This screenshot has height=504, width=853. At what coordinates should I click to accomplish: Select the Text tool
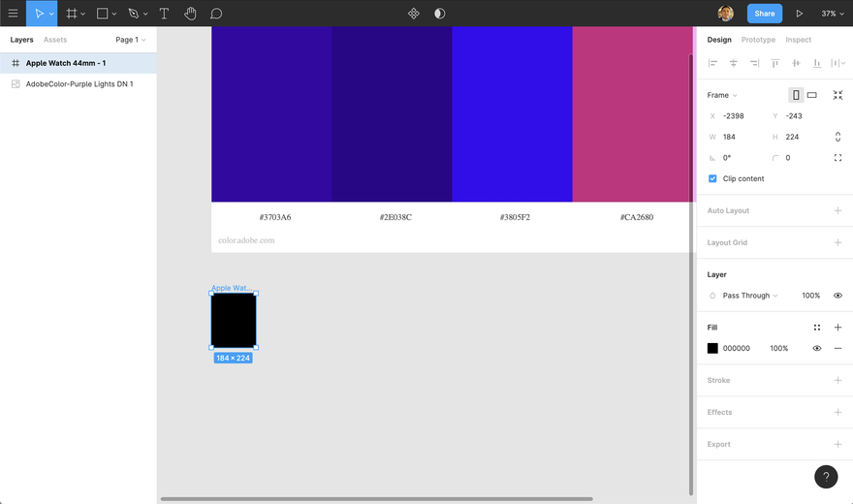pos(164,14)
